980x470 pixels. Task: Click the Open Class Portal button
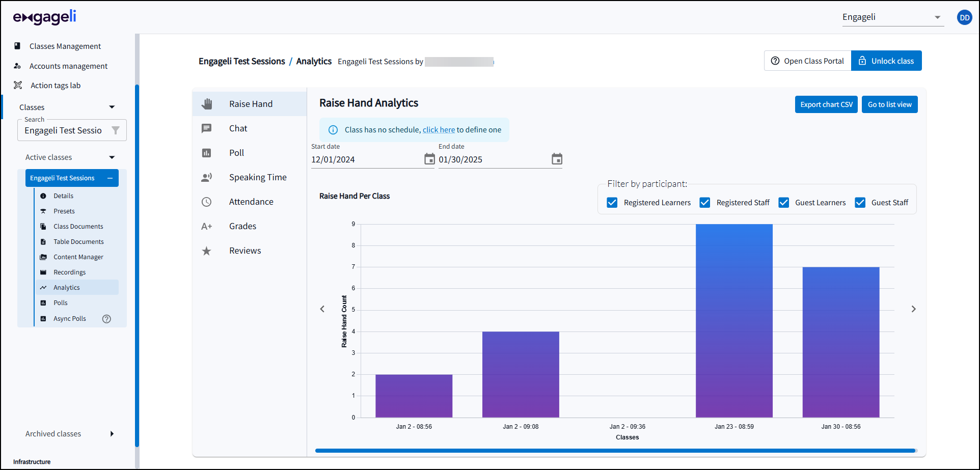807,61
